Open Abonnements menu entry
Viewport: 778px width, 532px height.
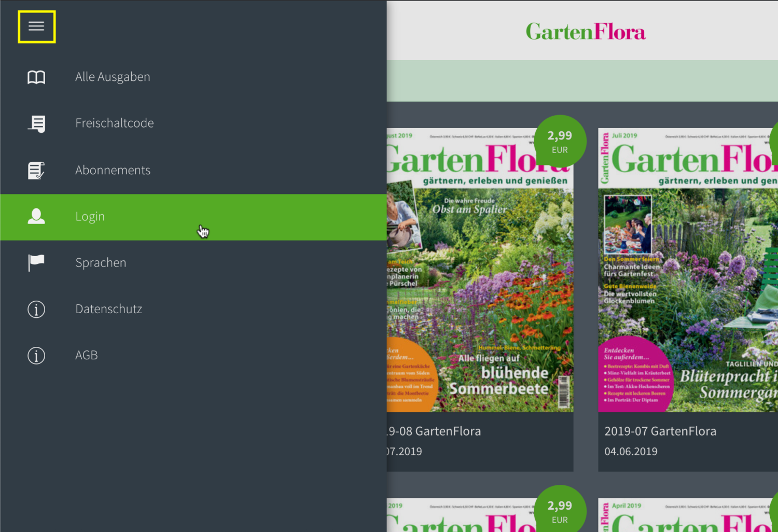(x=193, y=170)
